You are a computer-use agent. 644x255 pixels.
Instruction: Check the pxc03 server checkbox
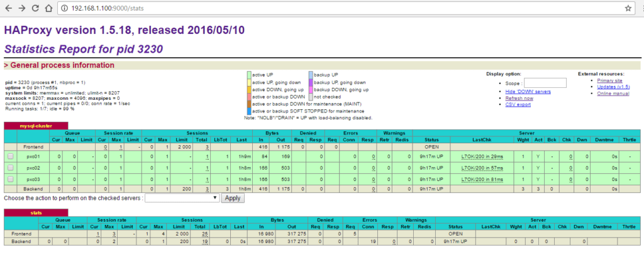coord(9,179)
